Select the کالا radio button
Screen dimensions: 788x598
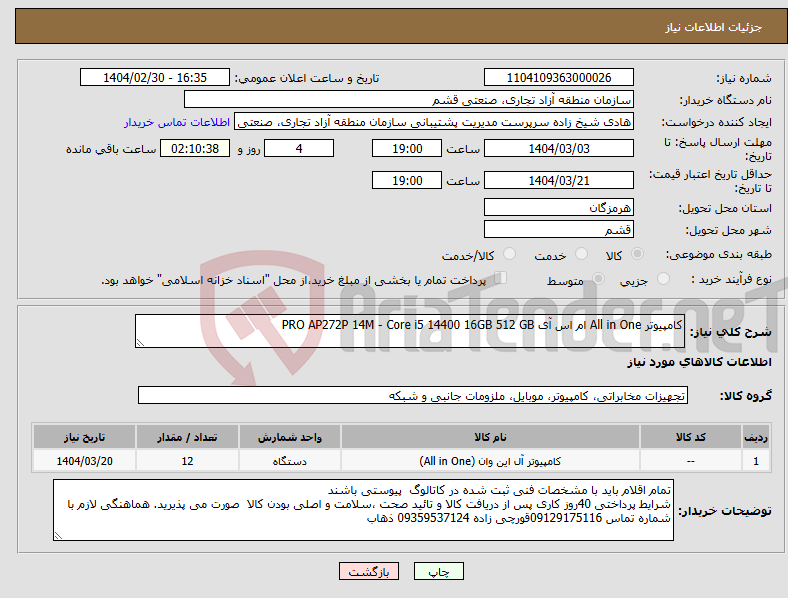[637, 254]
